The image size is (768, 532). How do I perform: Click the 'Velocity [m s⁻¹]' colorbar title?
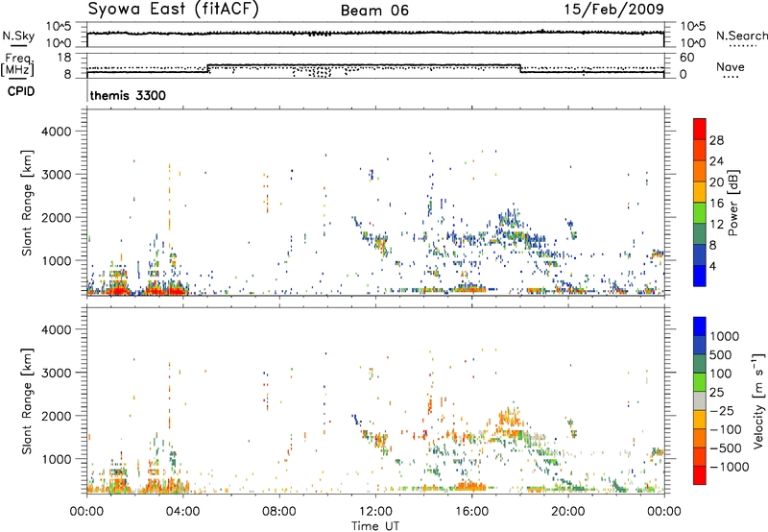758,400
